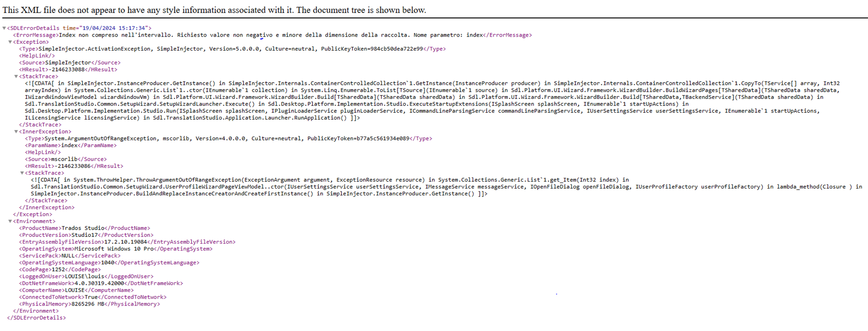
Task: Click the CDATA line starting SimpleInjector.InstanceProducer.GetInstance()
Action: [x=433, y=83]
